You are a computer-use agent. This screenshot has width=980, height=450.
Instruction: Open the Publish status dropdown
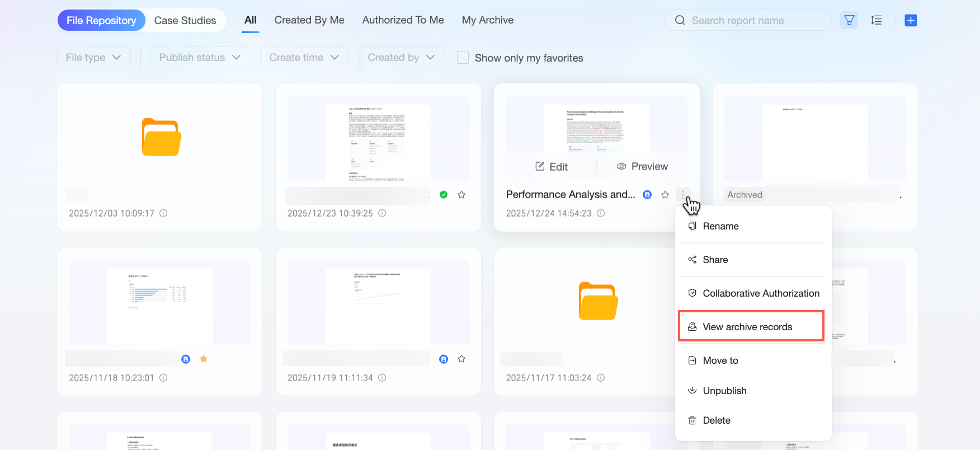200,58
